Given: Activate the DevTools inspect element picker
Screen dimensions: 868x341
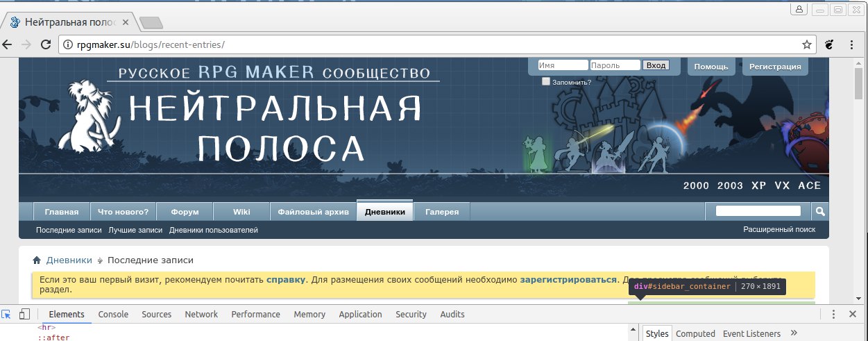Looking at the screenshot, I should point(7,314).
